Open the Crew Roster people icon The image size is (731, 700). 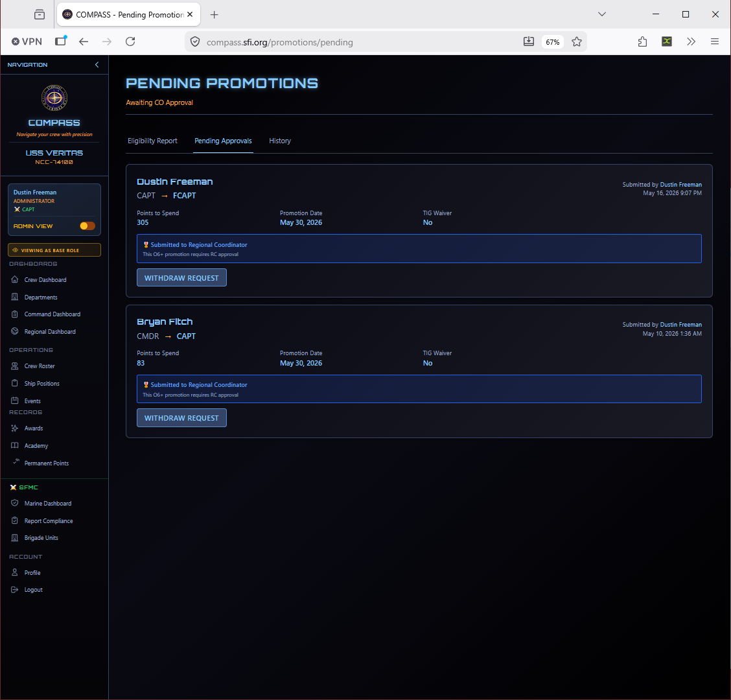(14, 366)
